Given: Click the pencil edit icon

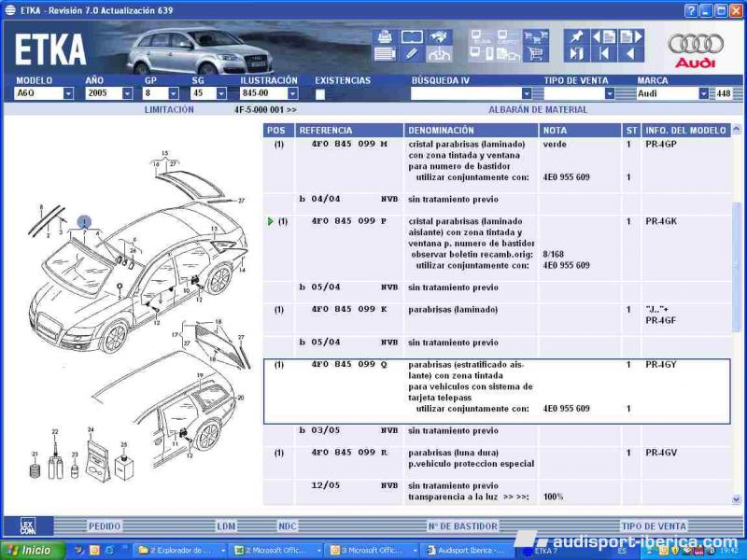Looking at the screenshot, I should 412,54.
